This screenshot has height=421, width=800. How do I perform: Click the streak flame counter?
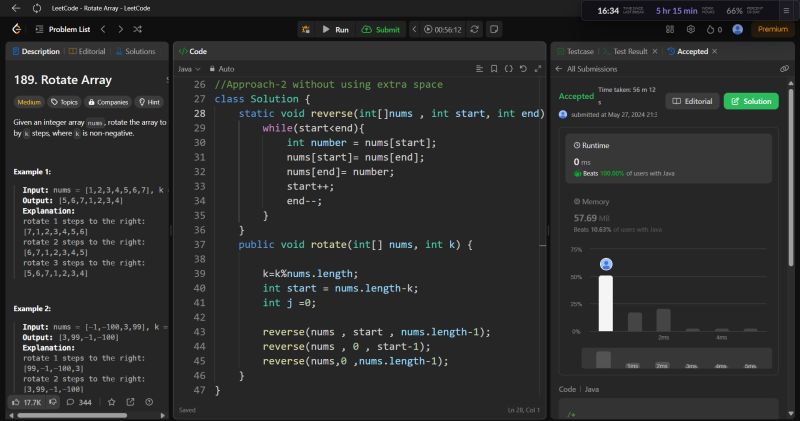coord(714,30)
